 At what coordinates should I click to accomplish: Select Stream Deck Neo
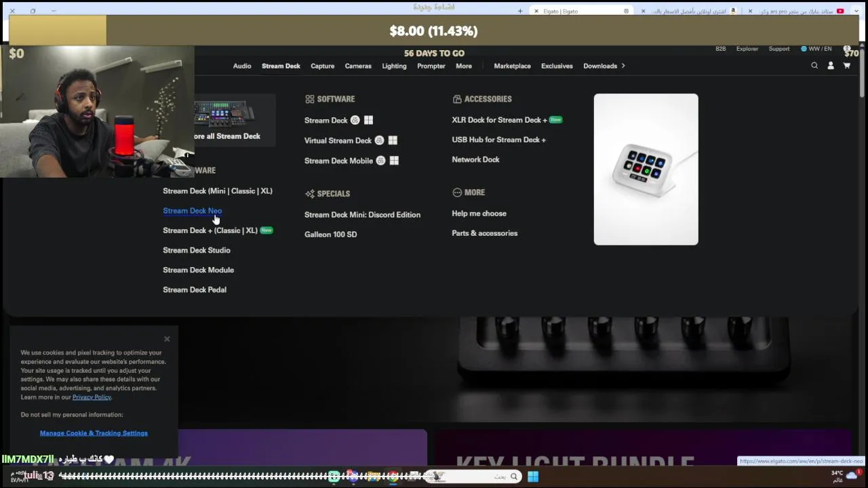point(192,211)
